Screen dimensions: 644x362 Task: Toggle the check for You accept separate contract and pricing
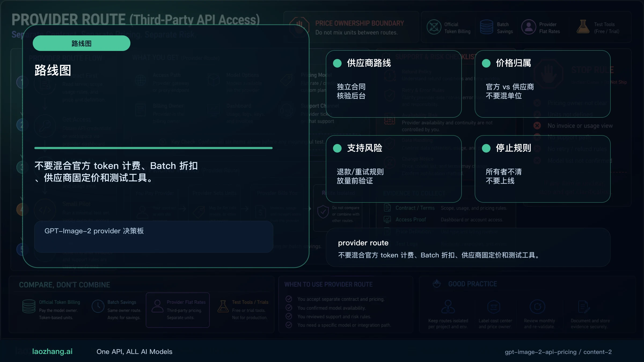(289, 299)
